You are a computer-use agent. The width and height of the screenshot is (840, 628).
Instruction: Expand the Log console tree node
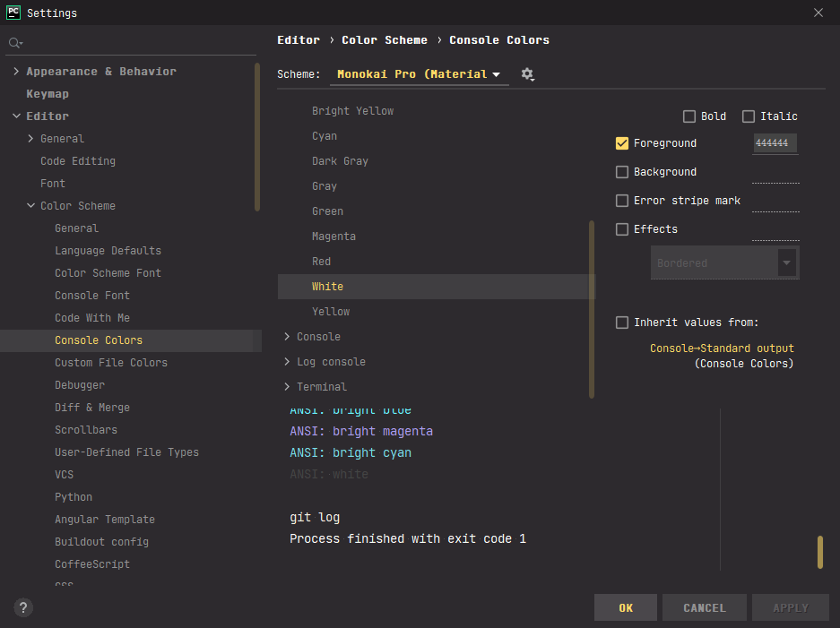(287, 362)
